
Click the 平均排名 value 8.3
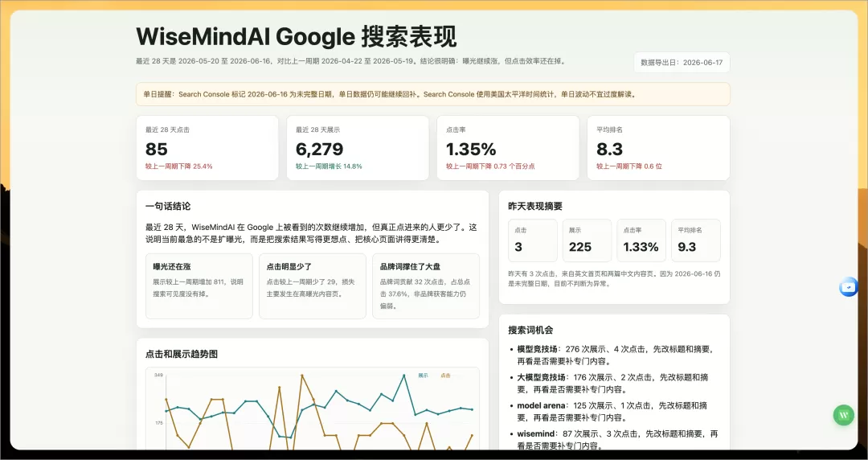click(609, 149)
